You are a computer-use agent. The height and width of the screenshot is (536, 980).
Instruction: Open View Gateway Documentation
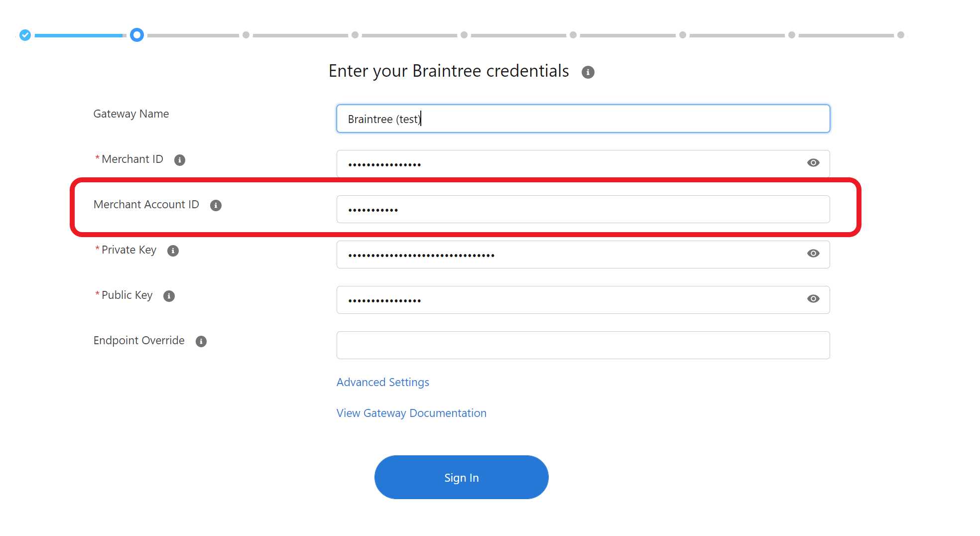coord(411,413)
